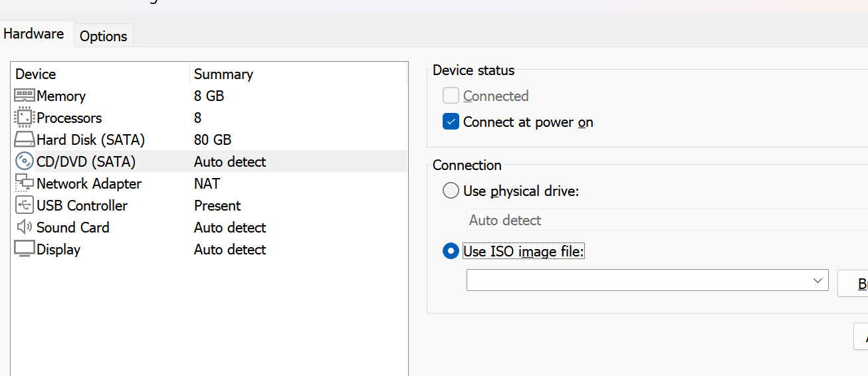Open the physical drive Auto detect dropdown
Screen dimensions: 868x376
click(665, 220)
